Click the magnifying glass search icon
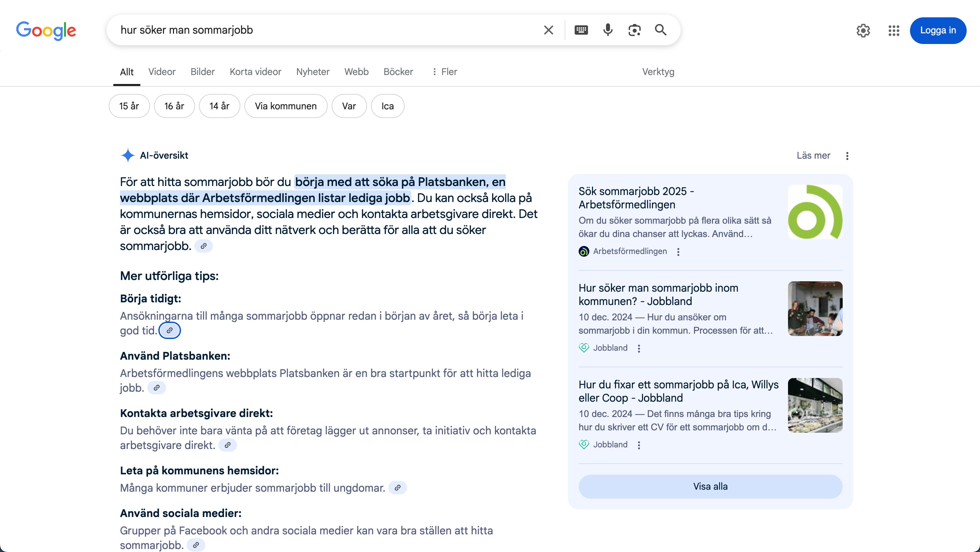The image size is (980, 552). (660, 30)
